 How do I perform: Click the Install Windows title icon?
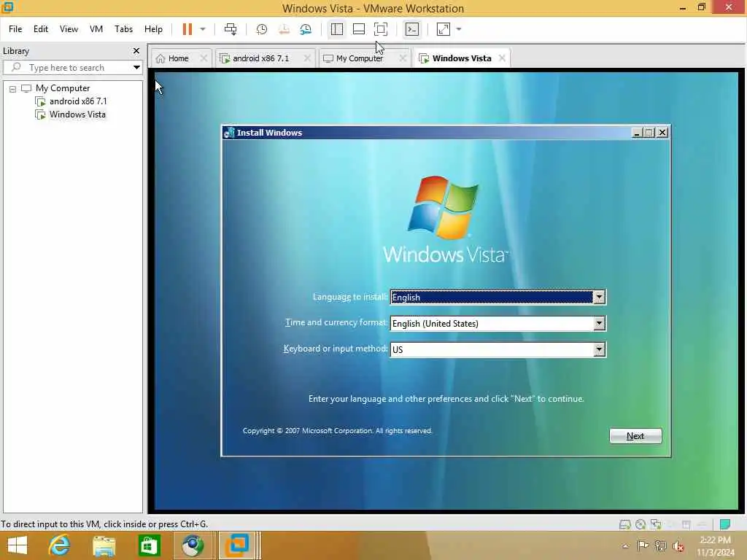point(229,133)
